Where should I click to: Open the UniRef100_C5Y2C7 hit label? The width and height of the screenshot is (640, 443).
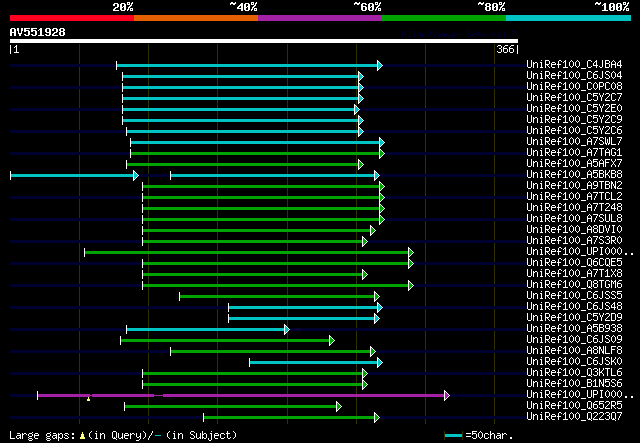click(x=574, y=98)
